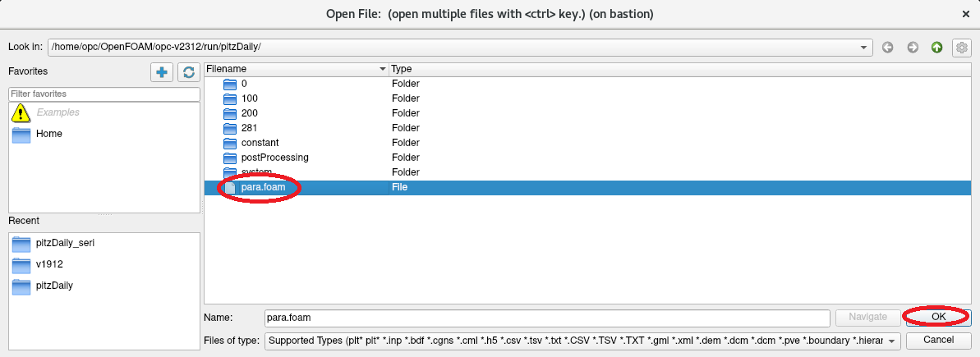Select the Examples entry in Favorites
This screenshot has width=980, height=357.
pyautogui.click(x=58, y=112)
